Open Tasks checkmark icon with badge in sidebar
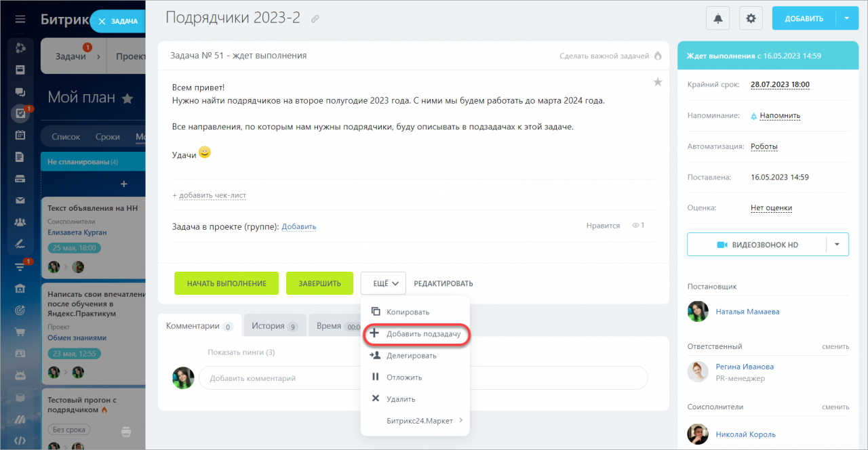Image resolution: width=868 pixels, height=450 pixels. (x=20, y=114)
